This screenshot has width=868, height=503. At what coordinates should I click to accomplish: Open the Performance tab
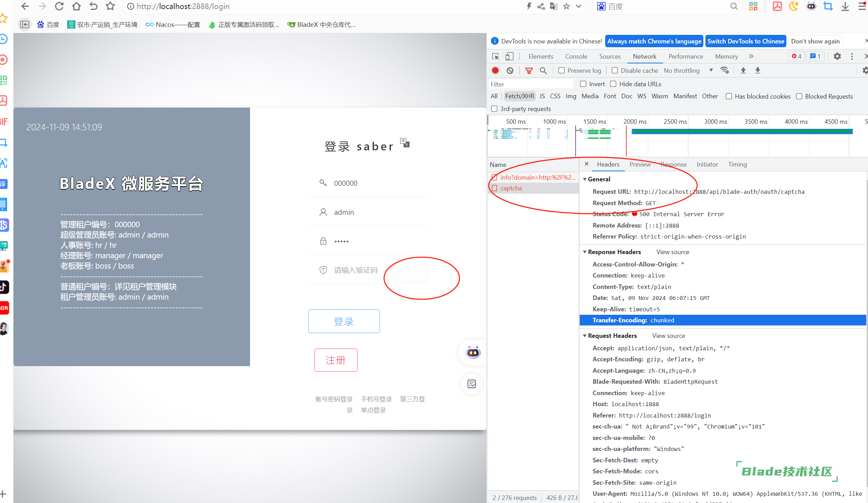click(686, 57)
